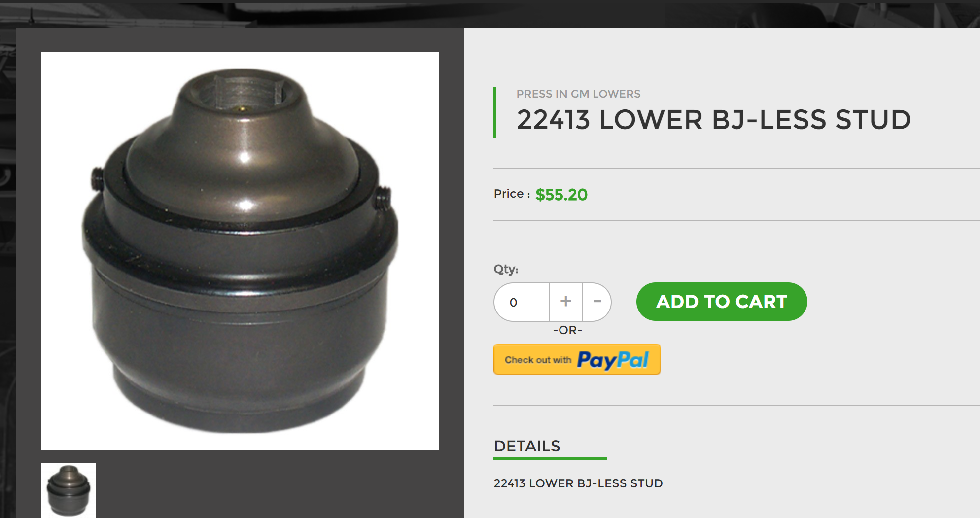
Task: Focus the Qty input field
Action: 522,302
